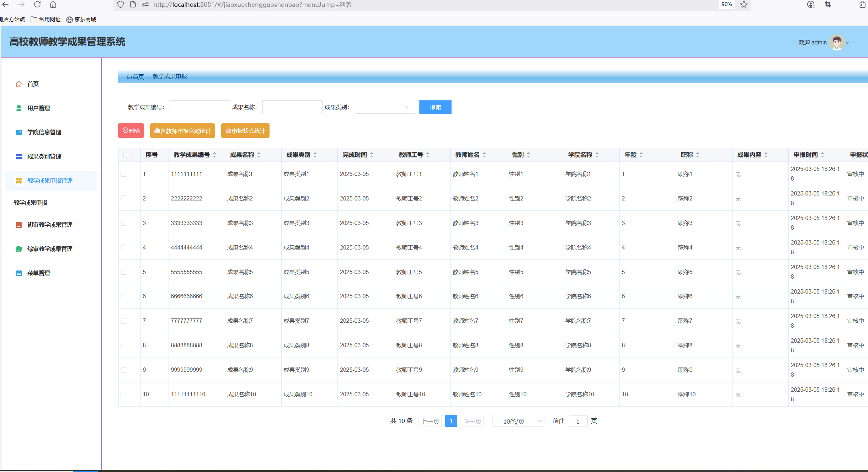Bookmark page with star icon

744,5
